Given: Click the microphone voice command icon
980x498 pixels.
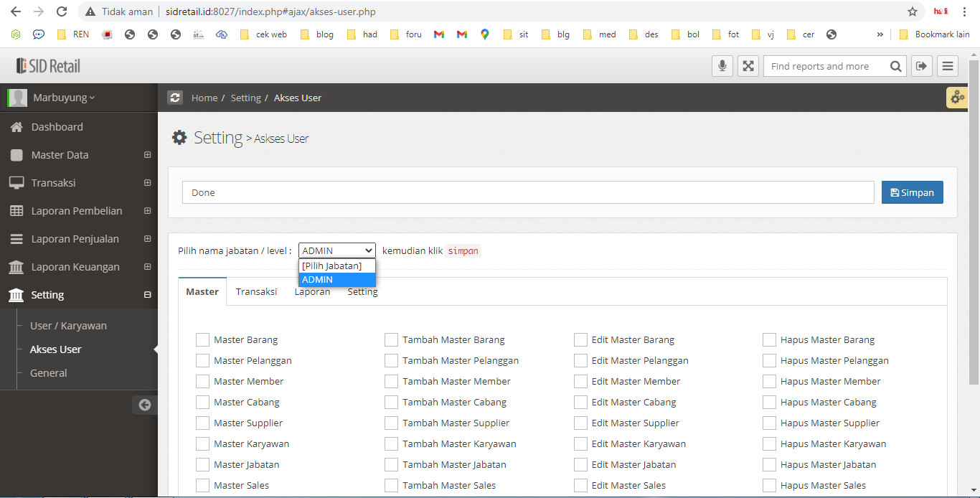Looking at the screenshot, I should (722, 66).
